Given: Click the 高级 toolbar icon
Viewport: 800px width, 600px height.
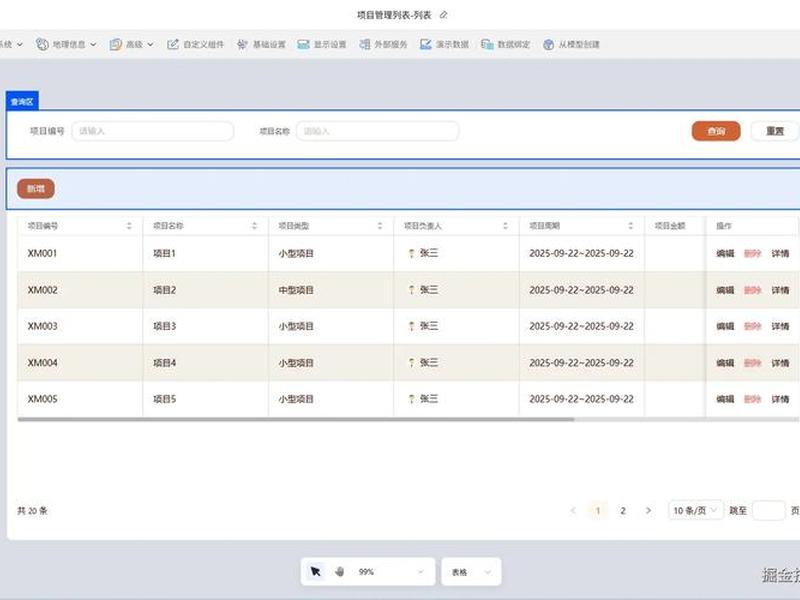Looking at the screenshot, I should coord(116,44).
